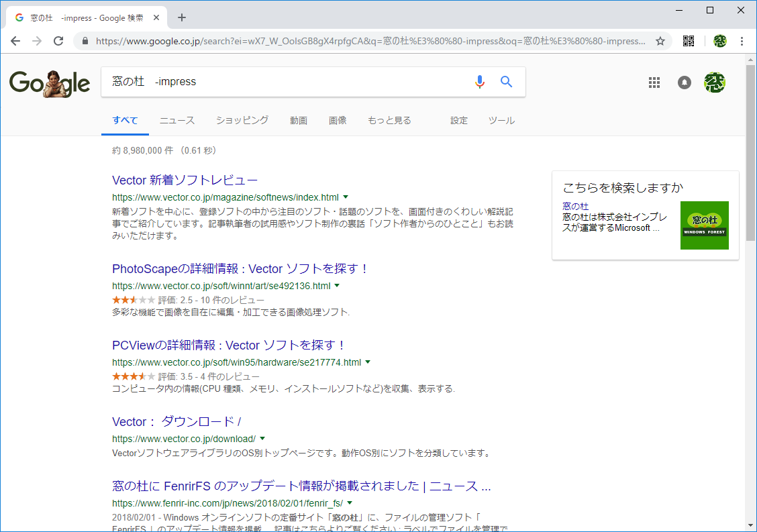Click the notifications bell icon
The width and height of the screenshot is (757, 532).
click(684, 82)
